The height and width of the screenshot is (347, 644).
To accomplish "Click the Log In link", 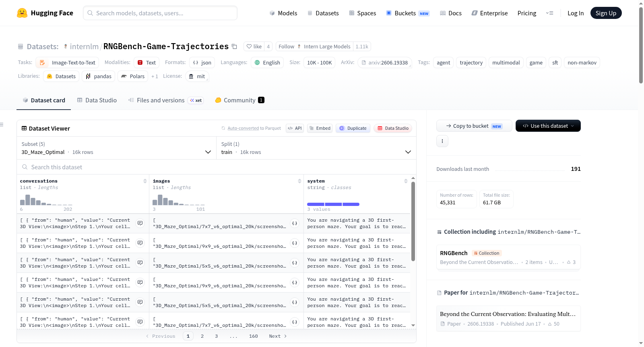I will click(576, 13).
